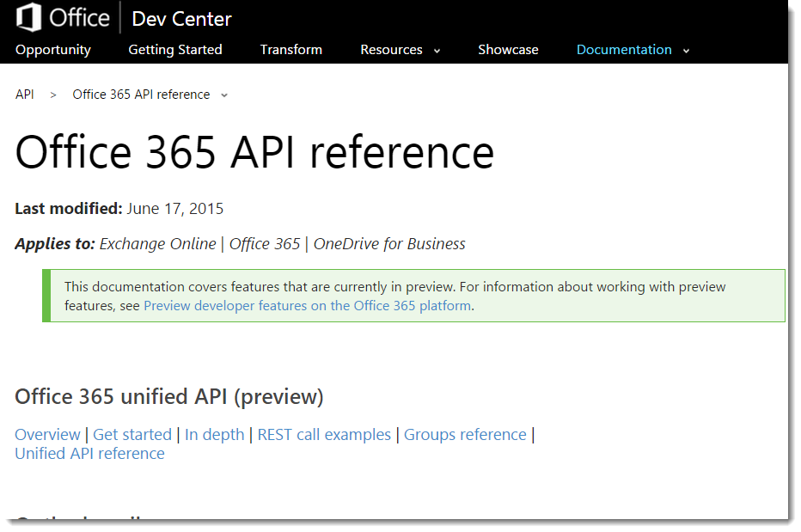The width and height of the screenshot is (801, 532).
Task: Open the Resources menu
Action: [391, 50]
